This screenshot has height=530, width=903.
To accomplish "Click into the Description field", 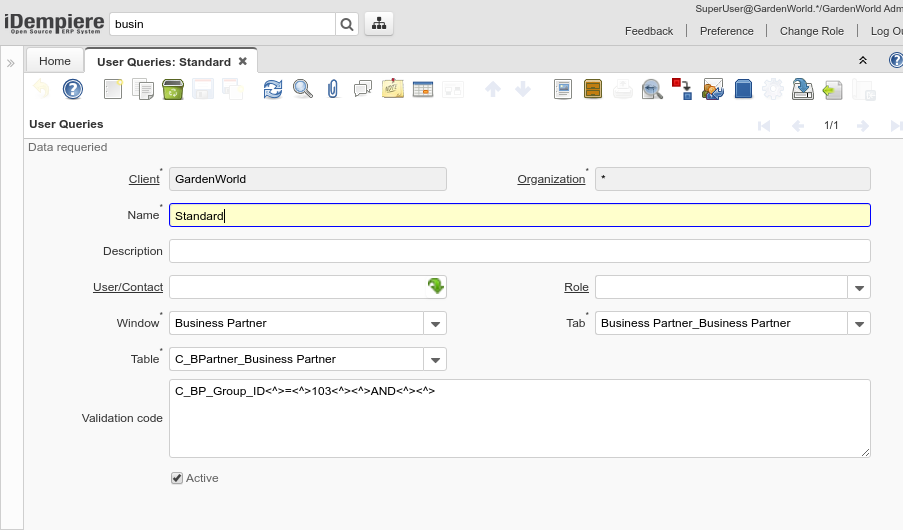I will click(519, 251).
